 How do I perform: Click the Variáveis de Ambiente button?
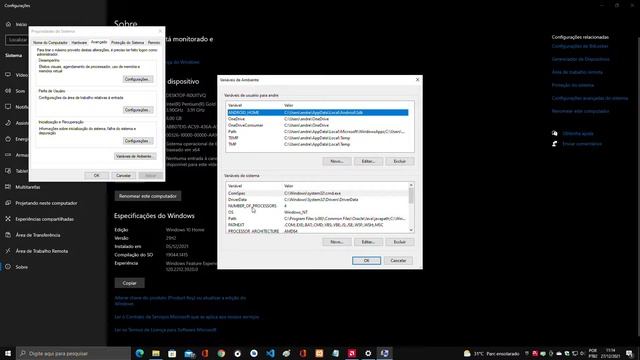135,156
